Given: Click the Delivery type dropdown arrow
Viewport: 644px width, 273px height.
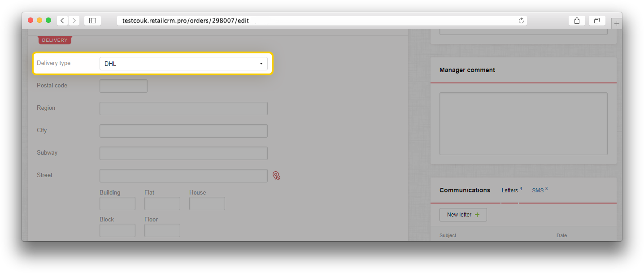Looking at the screenshot, I should 261,64.
